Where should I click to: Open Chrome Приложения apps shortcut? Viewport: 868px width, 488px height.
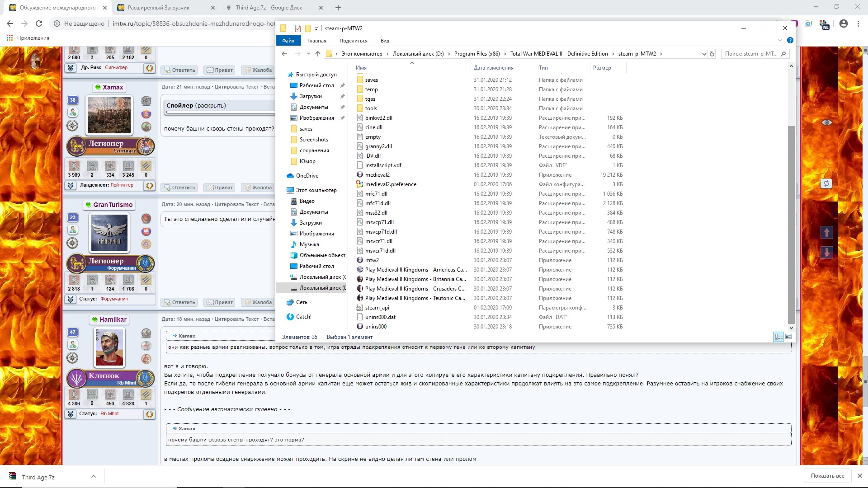click(28, 38)
